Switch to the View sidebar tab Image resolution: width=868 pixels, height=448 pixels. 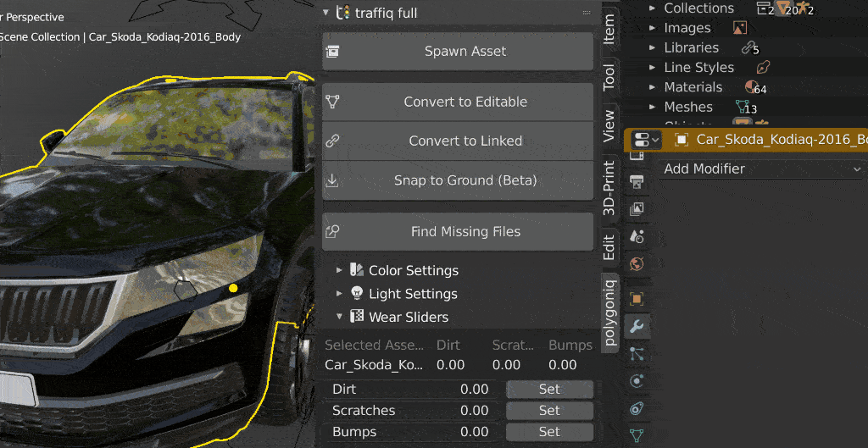609,125
